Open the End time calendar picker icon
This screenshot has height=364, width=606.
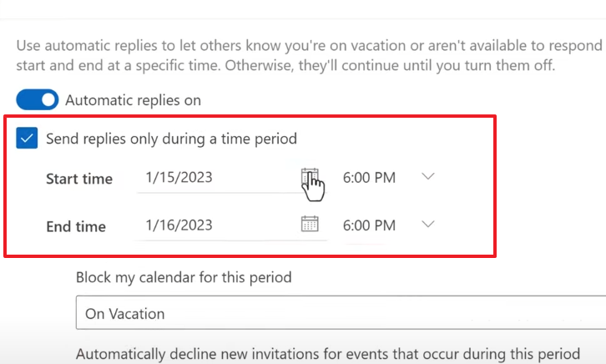tap(310, 224)
